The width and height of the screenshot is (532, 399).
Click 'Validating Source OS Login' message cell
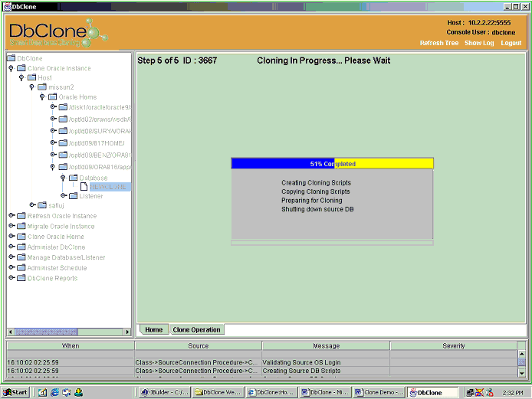click(326, 362)
